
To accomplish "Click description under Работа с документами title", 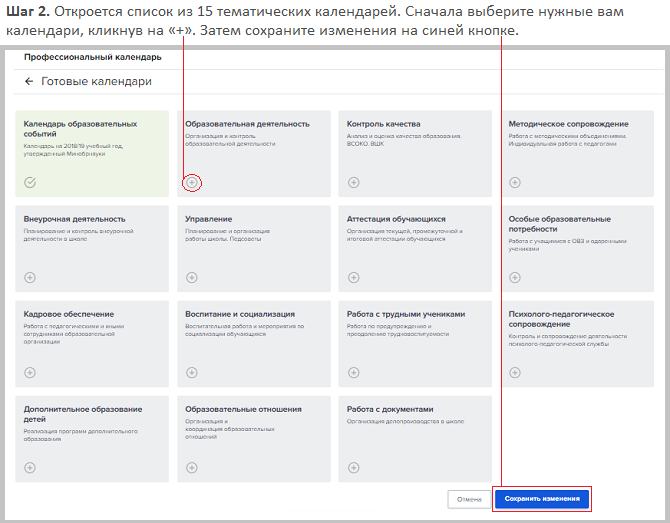I will click(405, 421).
